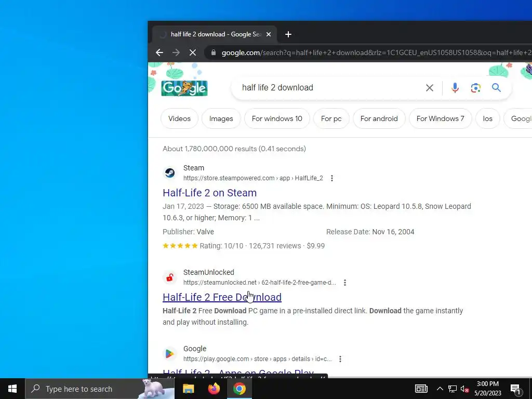The image size is (532, 399).
Task: Open File Explorer from the taskbar
Action: [188, 389]
